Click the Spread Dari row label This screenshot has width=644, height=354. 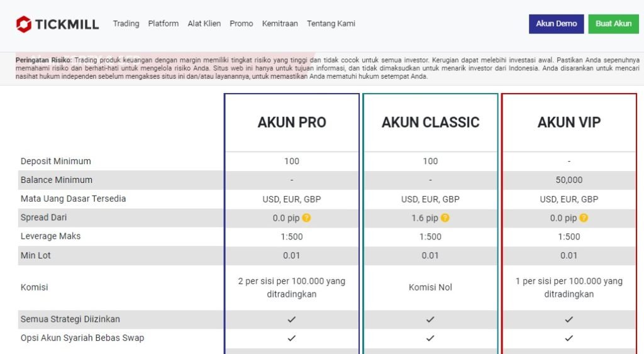click(x=43, y=218)
